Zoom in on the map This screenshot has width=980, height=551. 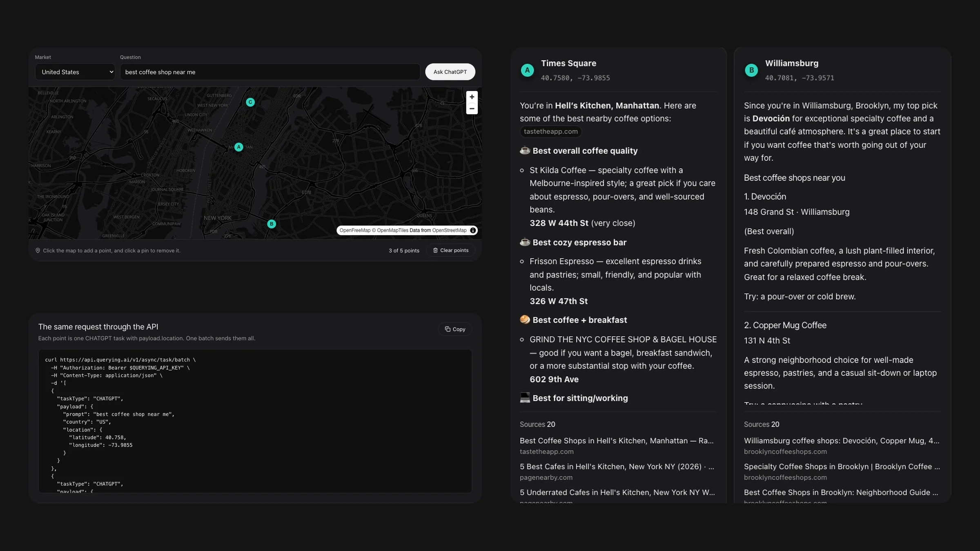[x=472, y=97]
